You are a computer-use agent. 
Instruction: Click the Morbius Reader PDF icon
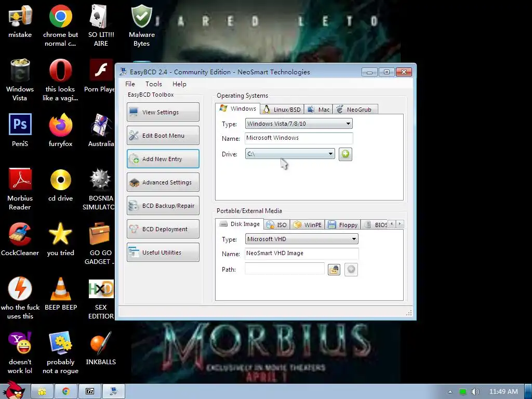point(20,189)
